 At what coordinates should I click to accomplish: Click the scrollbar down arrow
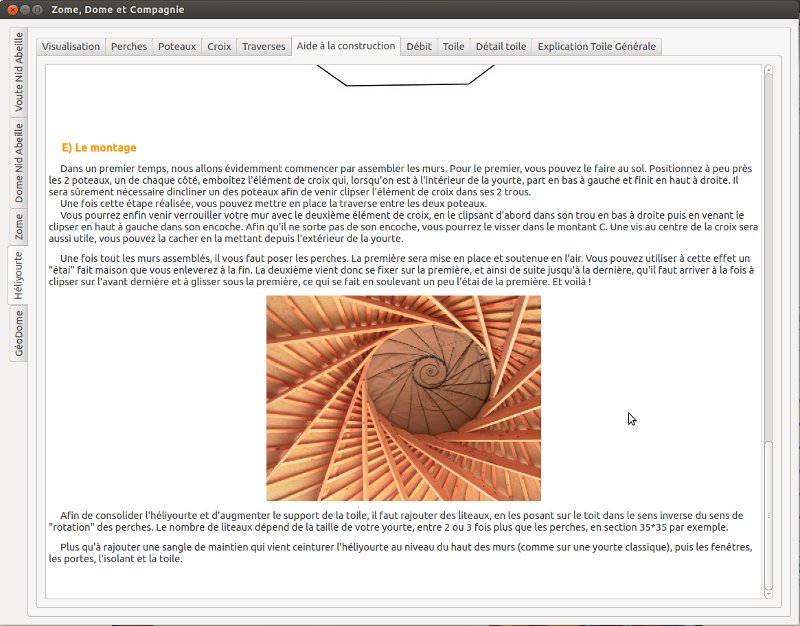pyautogui.click(x=768, y=594)
